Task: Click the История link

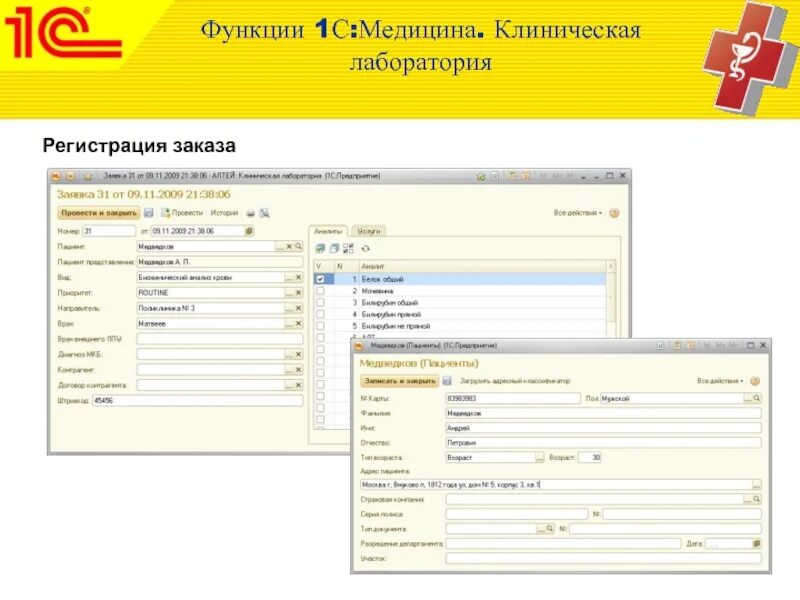Action: (224, 213)
